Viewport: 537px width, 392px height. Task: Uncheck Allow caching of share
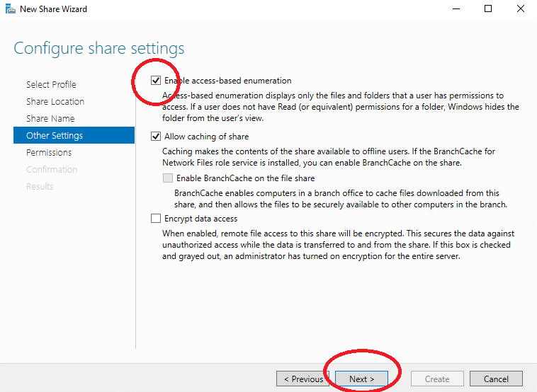[x=156, y=137]
